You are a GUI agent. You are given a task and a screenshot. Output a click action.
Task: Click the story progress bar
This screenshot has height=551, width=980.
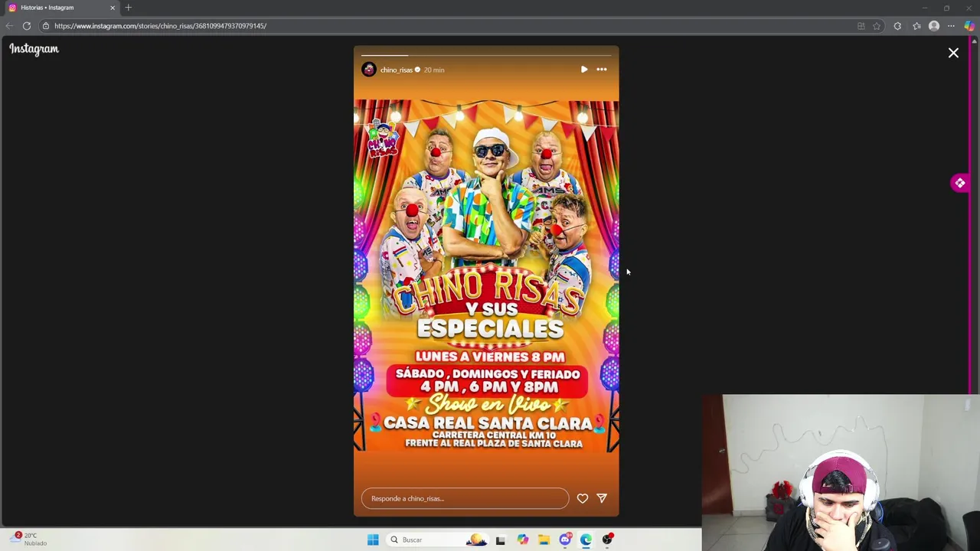point(486,55)
